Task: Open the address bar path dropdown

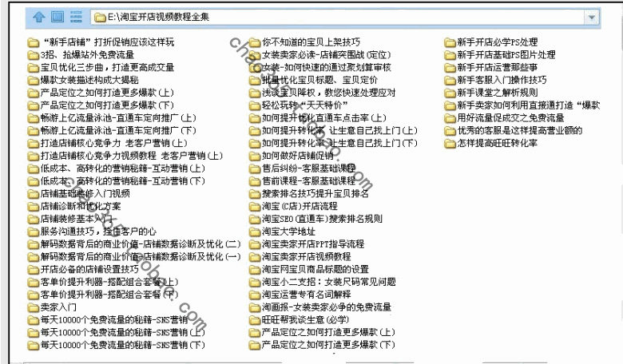Action: [x=591, y=18]
